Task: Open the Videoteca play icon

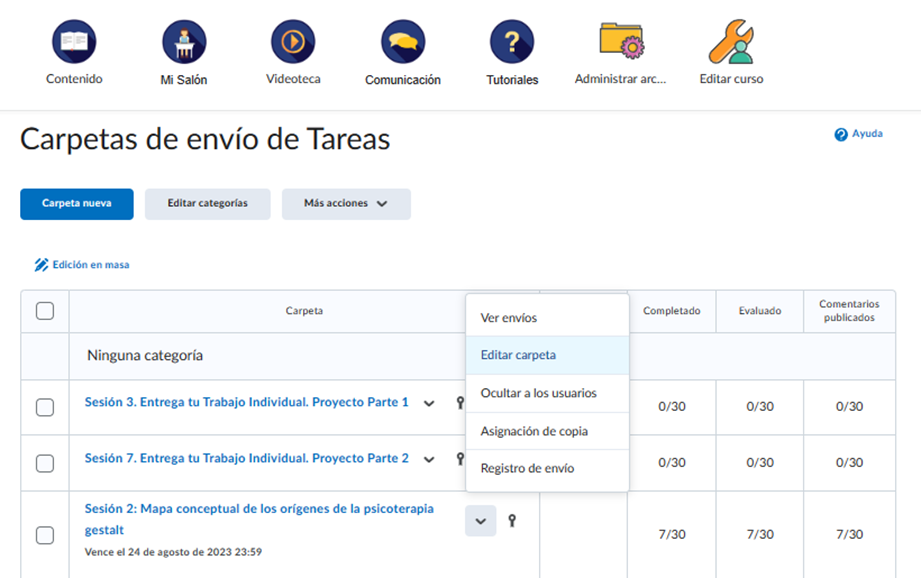Action: point(292,40)
